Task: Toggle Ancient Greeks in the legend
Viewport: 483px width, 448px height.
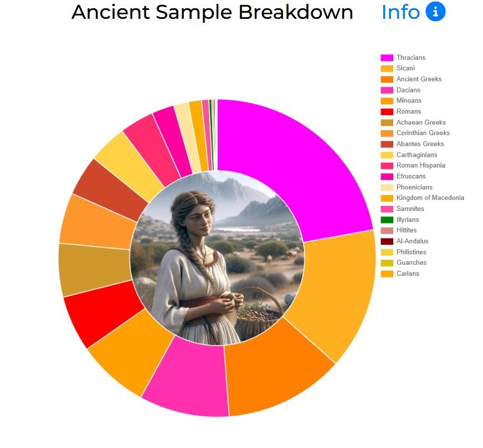Action: [x=411, y=79]
